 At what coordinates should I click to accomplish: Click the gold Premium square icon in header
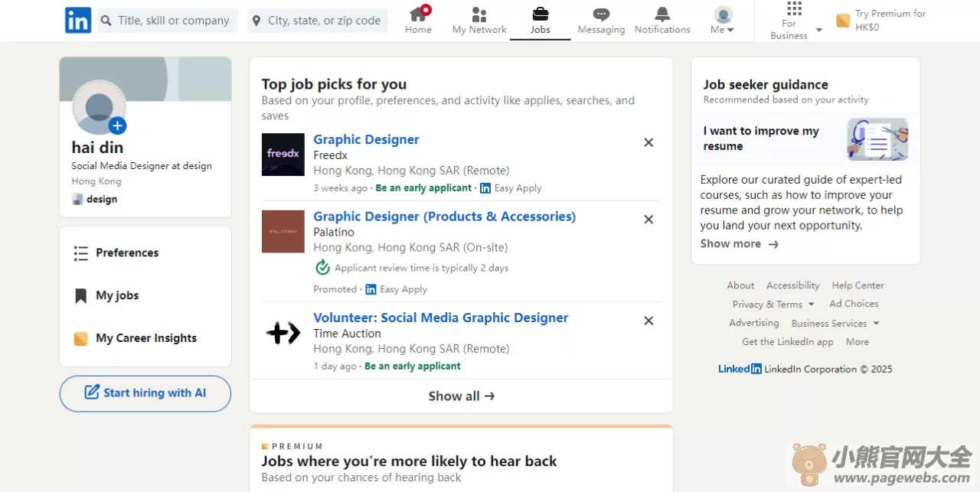[x=843, y=21]
